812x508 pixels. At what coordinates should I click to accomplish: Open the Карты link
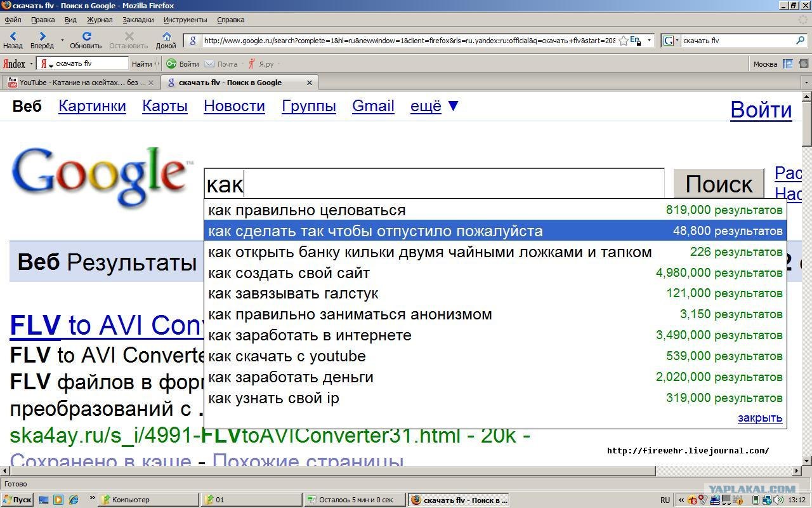click(165, 106)
